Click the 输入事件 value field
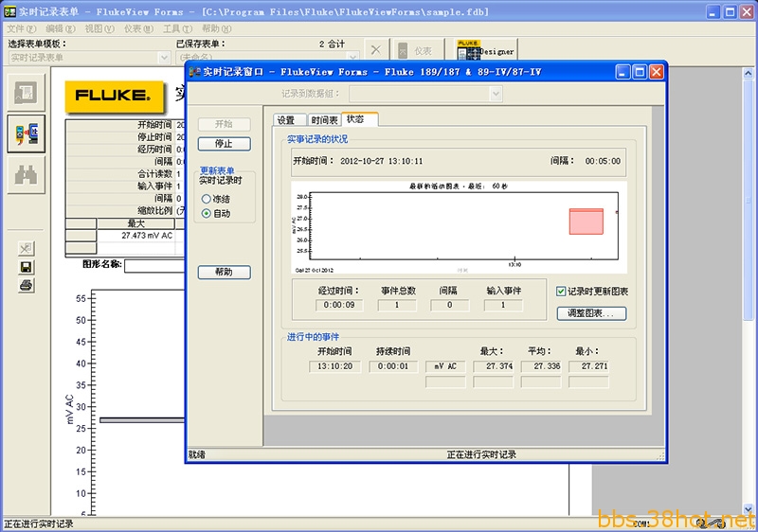 pyautogui.click(x=503, y=305)
